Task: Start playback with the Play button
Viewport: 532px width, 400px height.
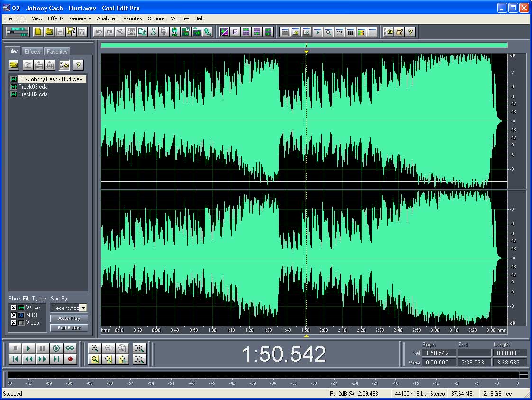Action: 28,348
